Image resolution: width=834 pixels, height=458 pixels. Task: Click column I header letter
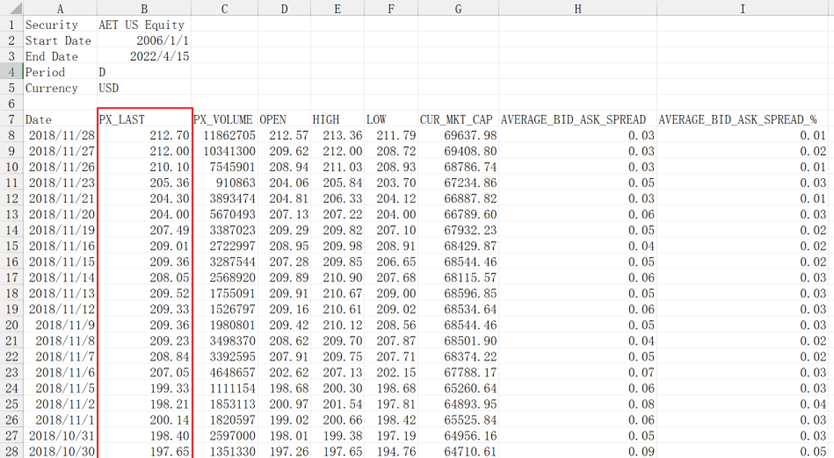741,8
